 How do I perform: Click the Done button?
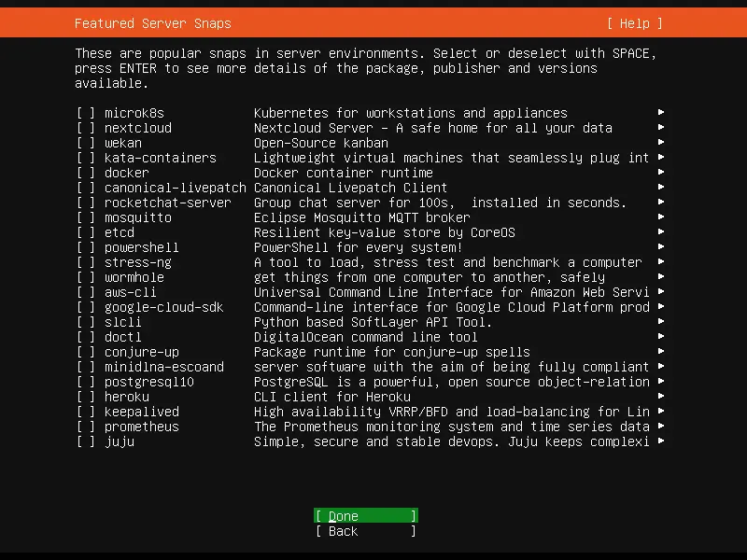[x=366, y=516]
